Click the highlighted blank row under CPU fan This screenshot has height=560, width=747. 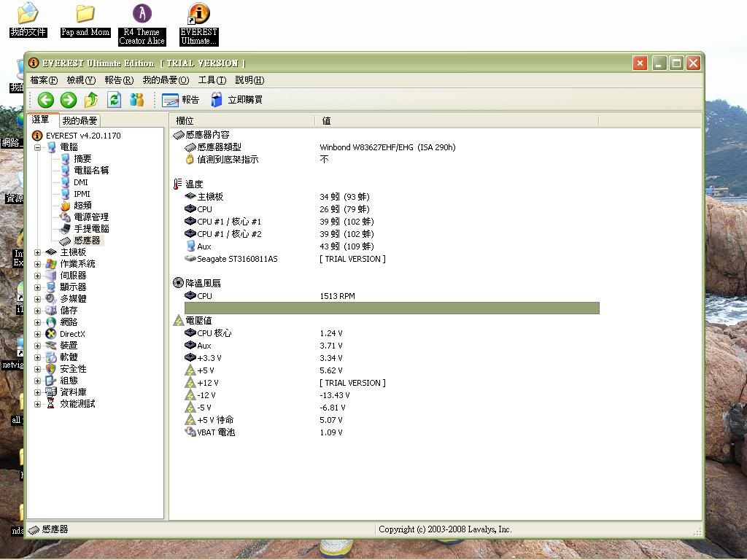coord(392,308)
